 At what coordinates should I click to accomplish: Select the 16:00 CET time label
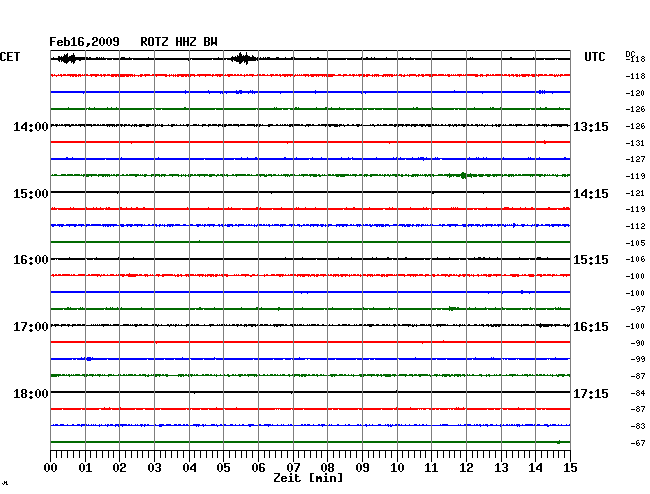click(31, 260)
